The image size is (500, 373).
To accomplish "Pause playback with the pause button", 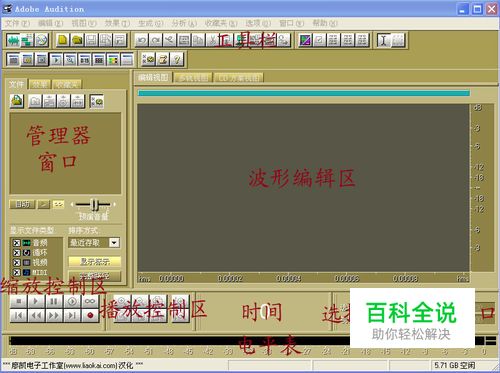I will pos(54,301).
